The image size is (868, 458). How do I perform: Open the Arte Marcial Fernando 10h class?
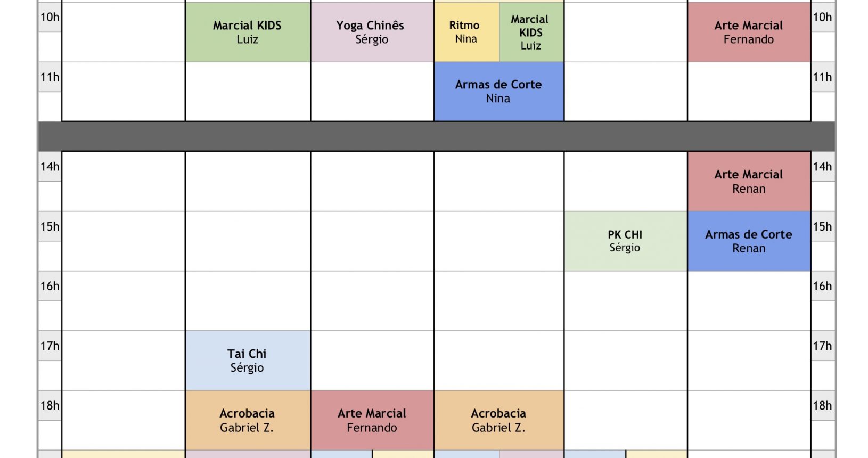[749, 32]
